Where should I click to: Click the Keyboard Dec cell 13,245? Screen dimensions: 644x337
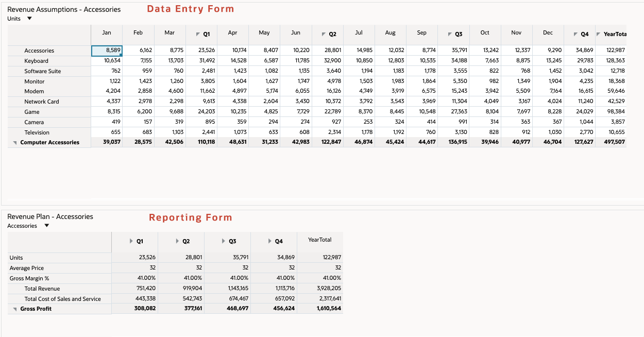[x=548, y=61]
